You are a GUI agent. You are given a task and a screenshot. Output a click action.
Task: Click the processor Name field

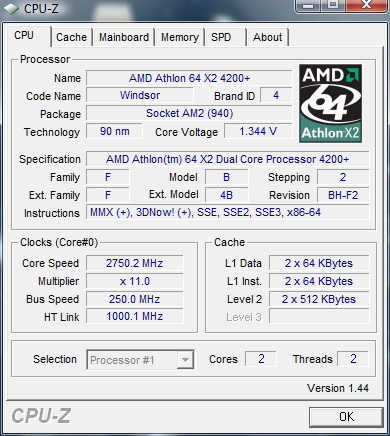[189, 78]
